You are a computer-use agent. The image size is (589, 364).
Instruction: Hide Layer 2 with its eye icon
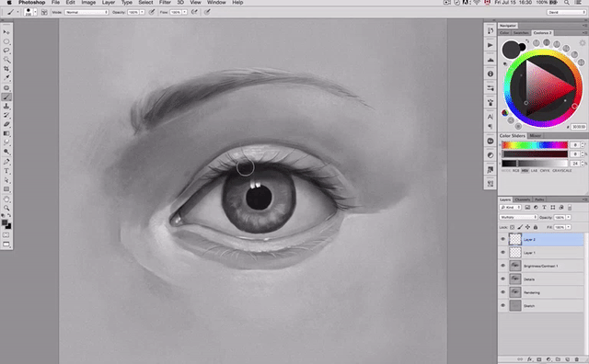click(x=503, y=239)
